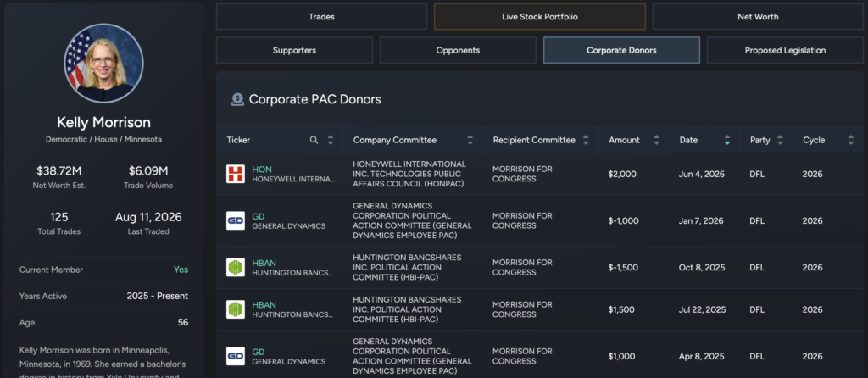Sort by Company Committee column arrows

click(x=470, y=140)
